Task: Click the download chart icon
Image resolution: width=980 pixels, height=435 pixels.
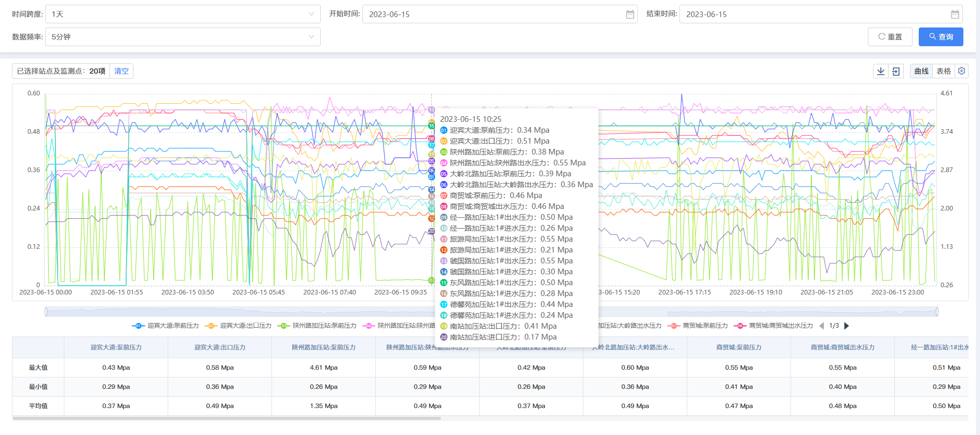Action: (881, 71)
